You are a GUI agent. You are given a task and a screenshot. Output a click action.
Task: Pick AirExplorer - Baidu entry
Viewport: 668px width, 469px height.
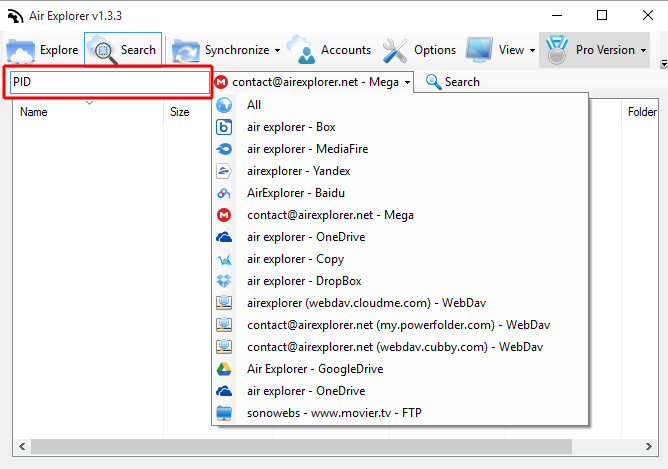400,193
